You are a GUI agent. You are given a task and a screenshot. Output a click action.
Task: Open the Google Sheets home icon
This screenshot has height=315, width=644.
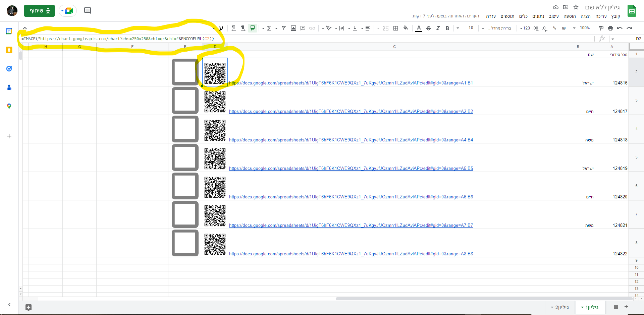632,11
